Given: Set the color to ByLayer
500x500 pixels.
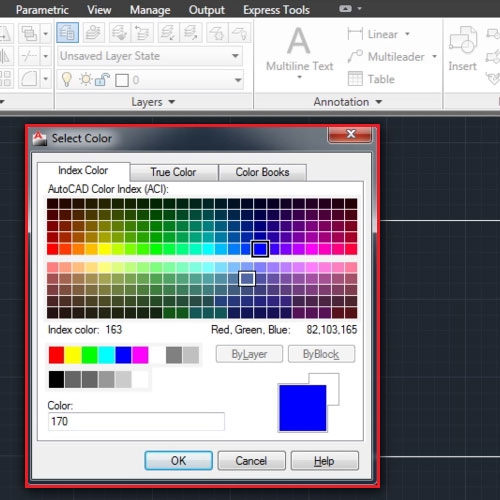Looking at the screenshot, I should click(x=249, y=354).
